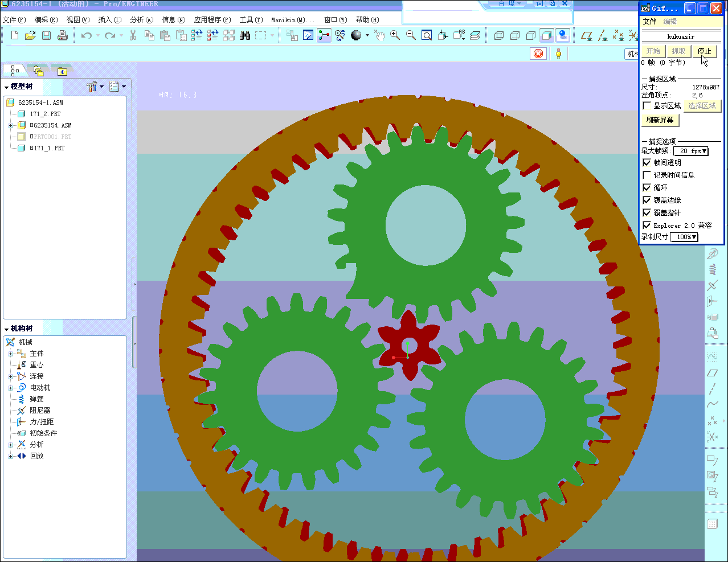Zoom out with the magnifier minus icon

(x=411, y=35)
